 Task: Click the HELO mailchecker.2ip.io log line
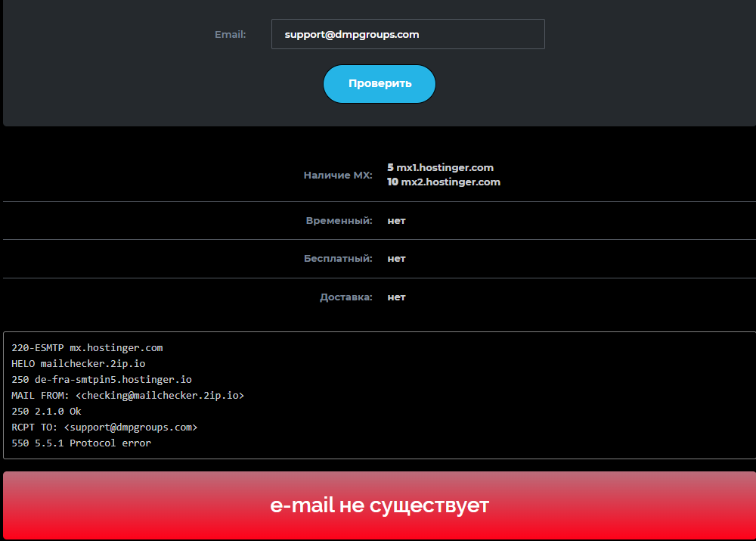coord(79,364)
